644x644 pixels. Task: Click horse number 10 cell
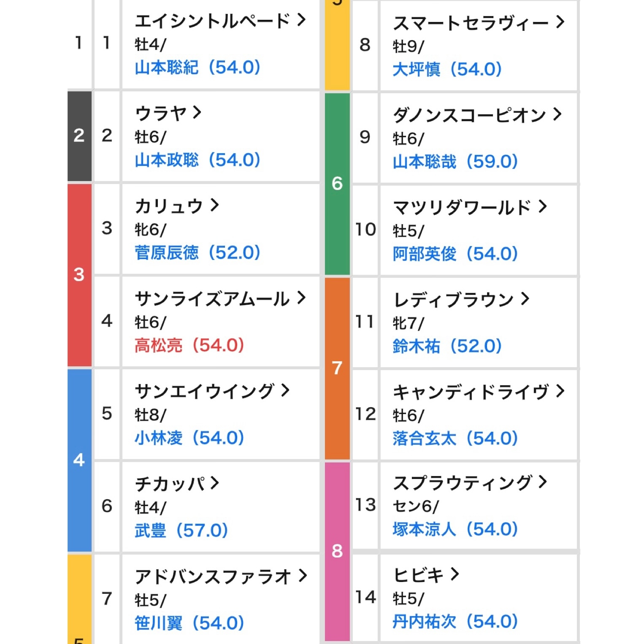click(365, 230)
